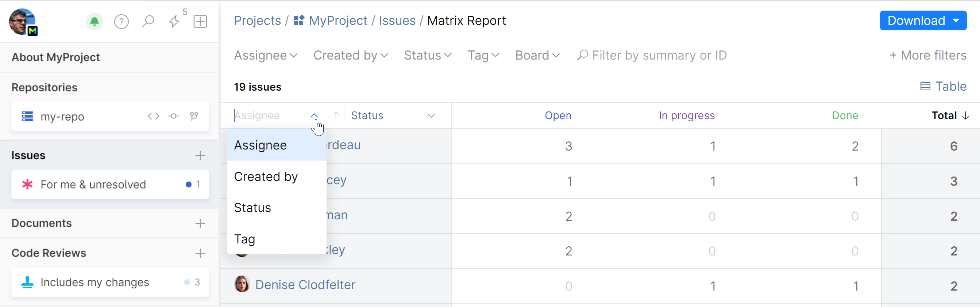The image size is (980, 307).
Task: Toggle ascending sort arrow beside Assignee
Action: pyautogui.click(x=336, y=115)
